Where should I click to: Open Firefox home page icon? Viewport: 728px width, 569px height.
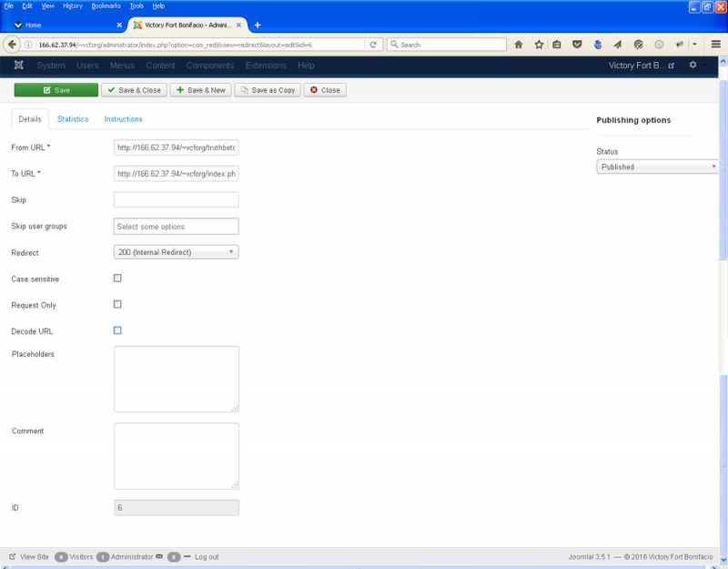click(x=519, y=45)
